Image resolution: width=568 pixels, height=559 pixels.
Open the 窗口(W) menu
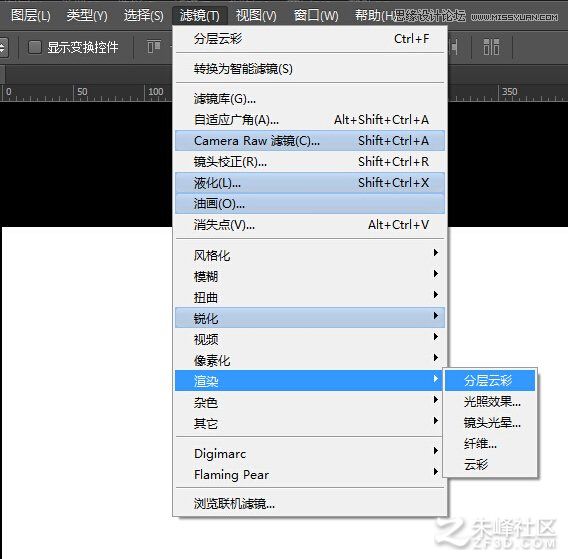[316, 16]
